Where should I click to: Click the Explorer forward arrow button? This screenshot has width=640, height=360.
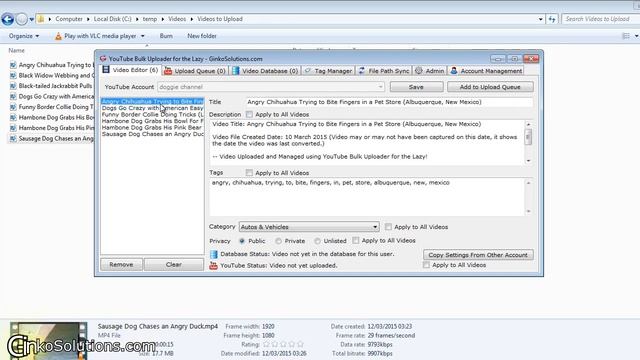coord(22,19)
